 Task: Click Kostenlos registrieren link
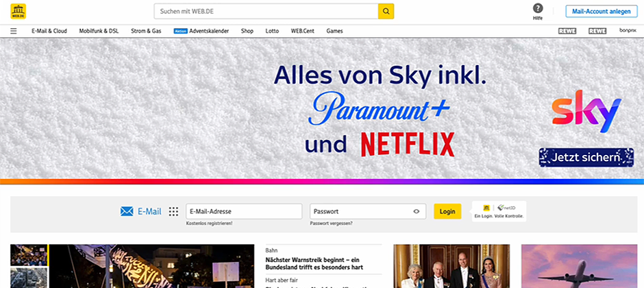pyautogui.click(x=209, y=224)
